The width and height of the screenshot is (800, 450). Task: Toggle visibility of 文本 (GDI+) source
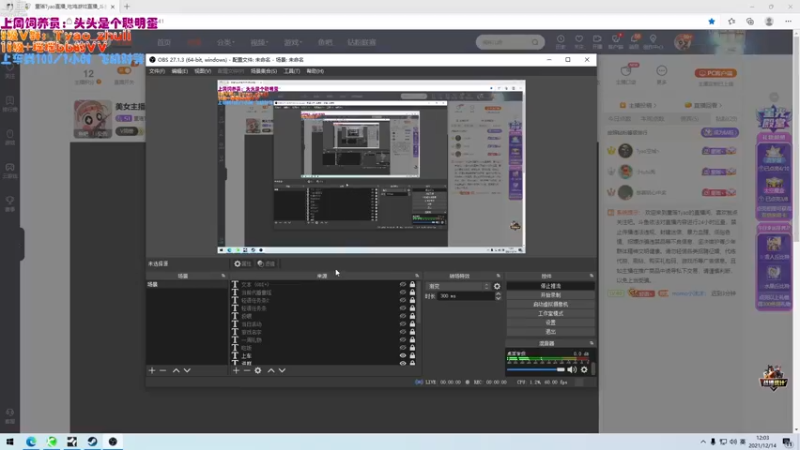click(x=403, y=285)
